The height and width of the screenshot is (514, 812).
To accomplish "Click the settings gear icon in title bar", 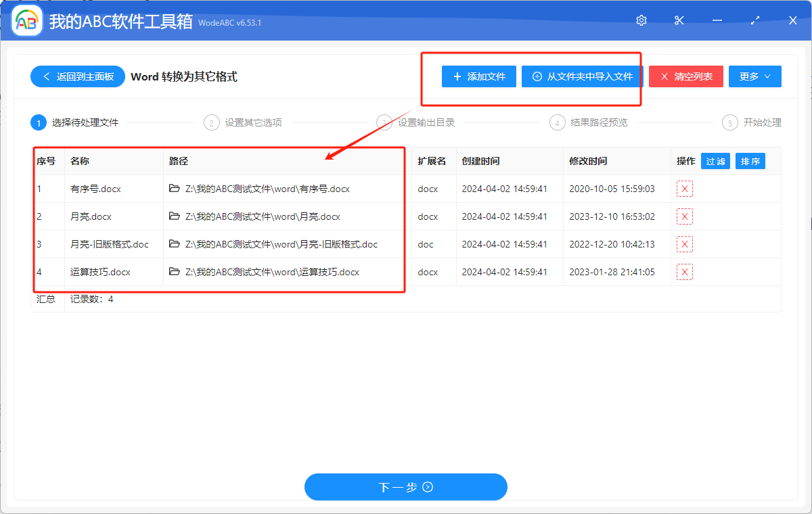I will [641, 21].
